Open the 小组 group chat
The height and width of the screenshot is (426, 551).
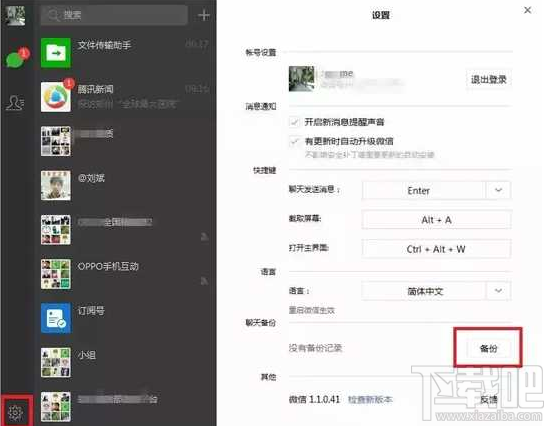click(x=125, y=362)
